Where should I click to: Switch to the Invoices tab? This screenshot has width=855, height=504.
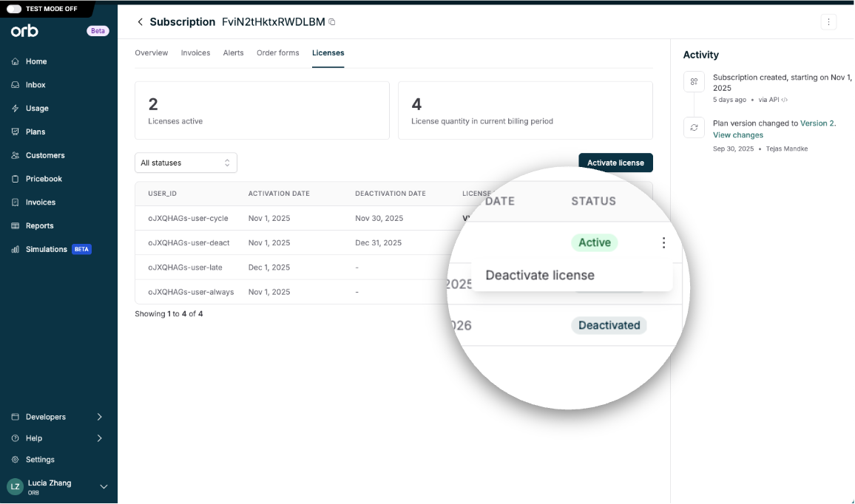(196, 53)
